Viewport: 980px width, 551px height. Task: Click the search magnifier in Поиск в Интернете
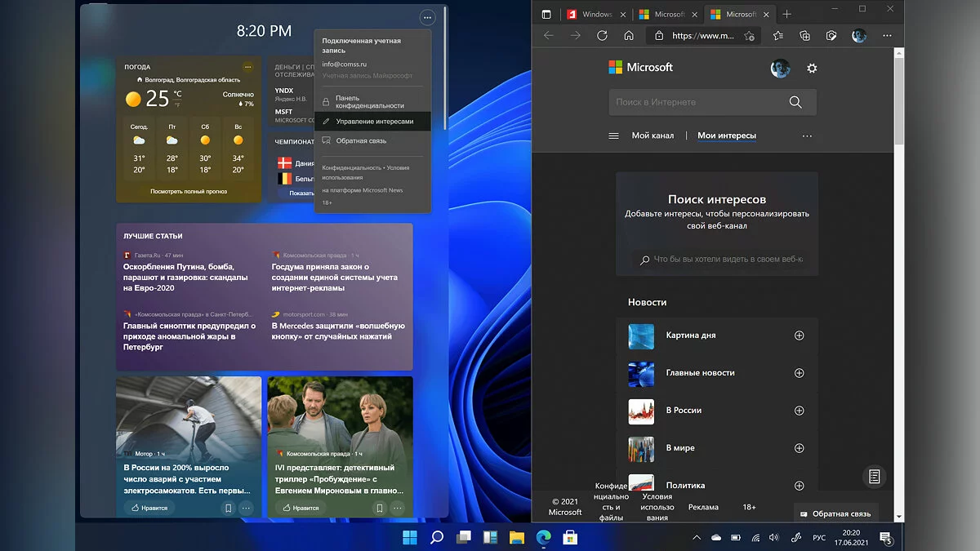[x=795, y=102]
